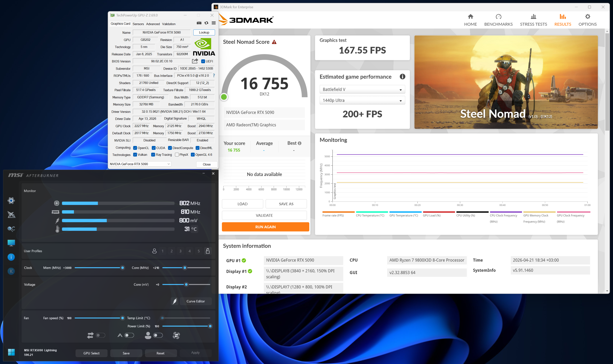The width and height of the screenshot is (613, 364).
Task: Expand the Battlefield V game dropdown
Action: [362, 89]
